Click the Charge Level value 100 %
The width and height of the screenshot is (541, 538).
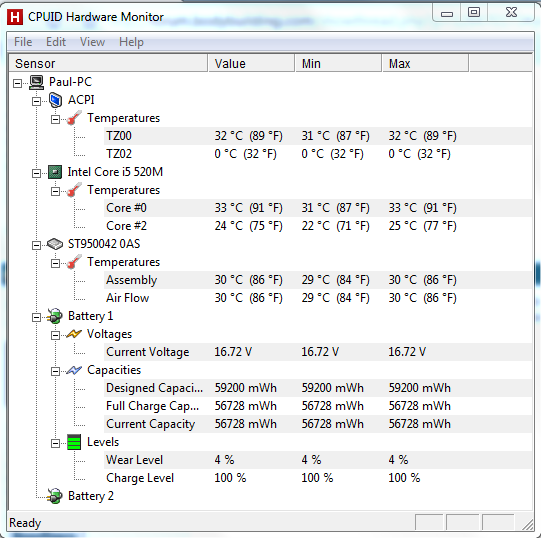coord(230,478)
